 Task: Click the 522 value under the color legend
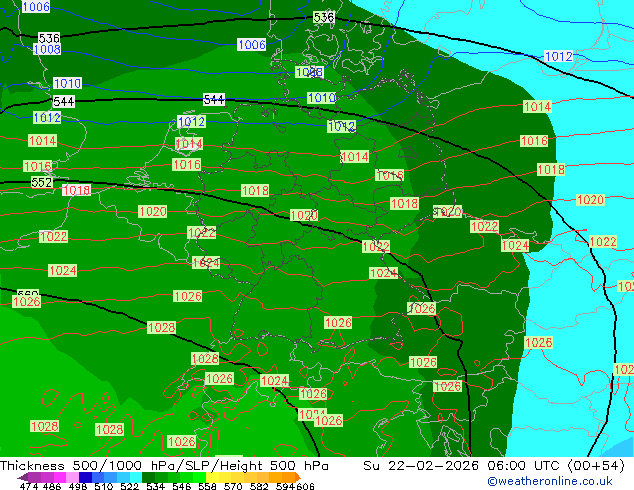[129, 486]
